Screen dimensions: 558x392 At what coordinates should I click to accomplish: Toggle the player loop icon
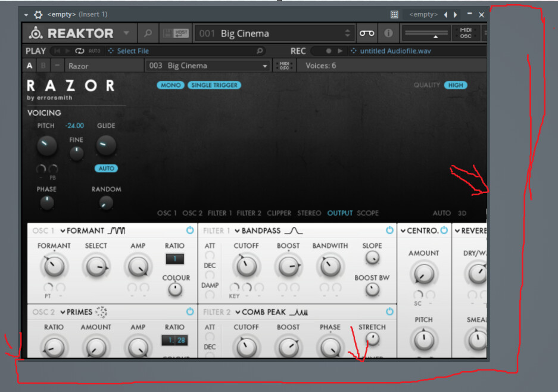[x=79, y=51]
